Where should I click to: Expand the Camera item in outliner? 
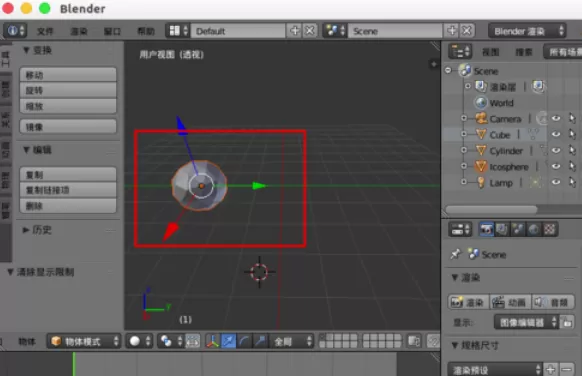(x=464, y=118)
